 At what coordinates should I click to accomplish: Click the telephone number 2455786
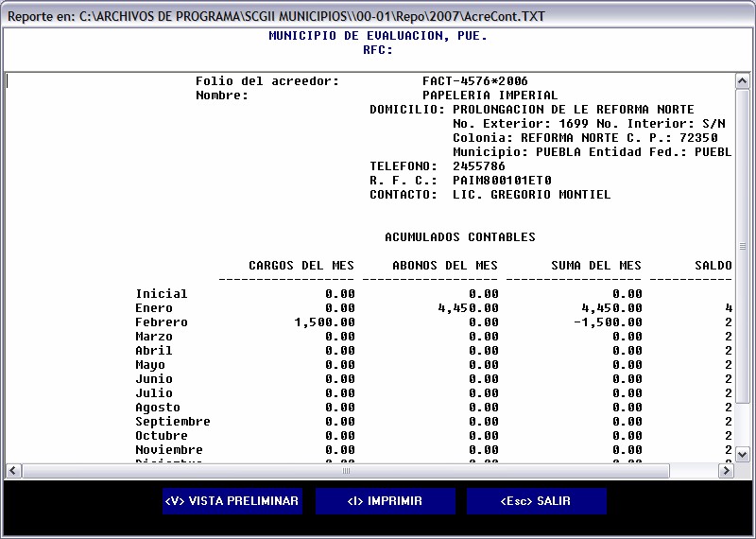479,166
